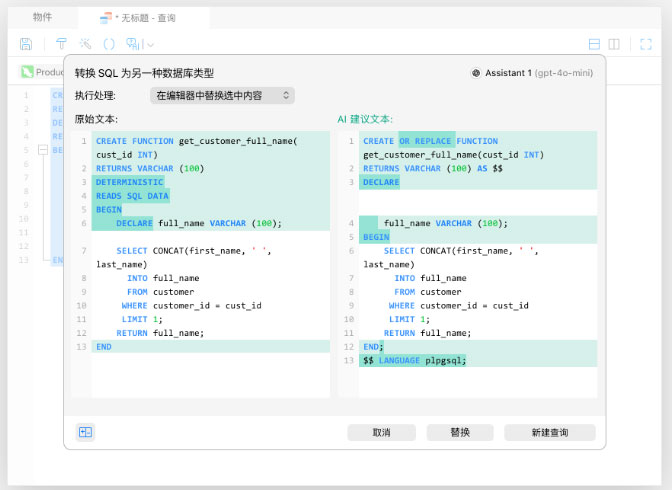Click the 取消 button

(x=381, y=433)
